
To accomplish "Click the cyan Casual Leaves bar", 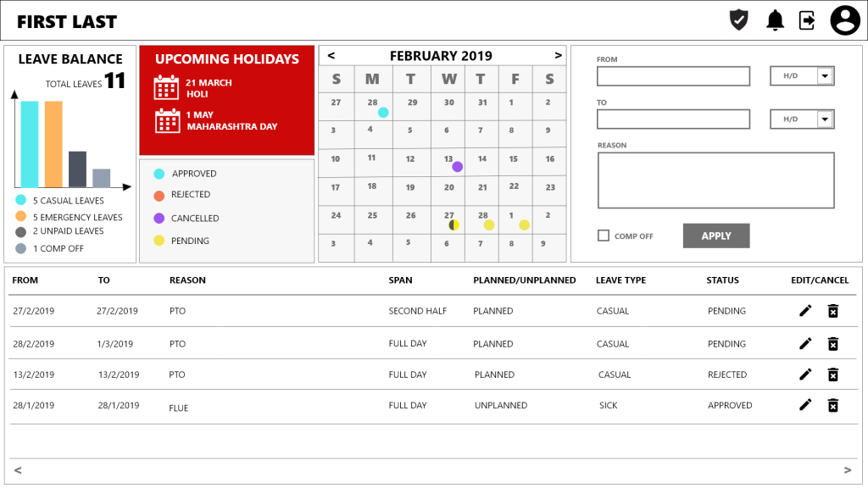I will [x=30, y=144].
